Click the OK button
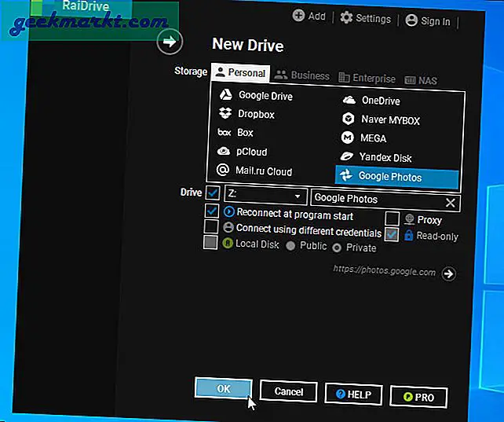Viewport: 504px width, 422px height. tap(224, 390)
